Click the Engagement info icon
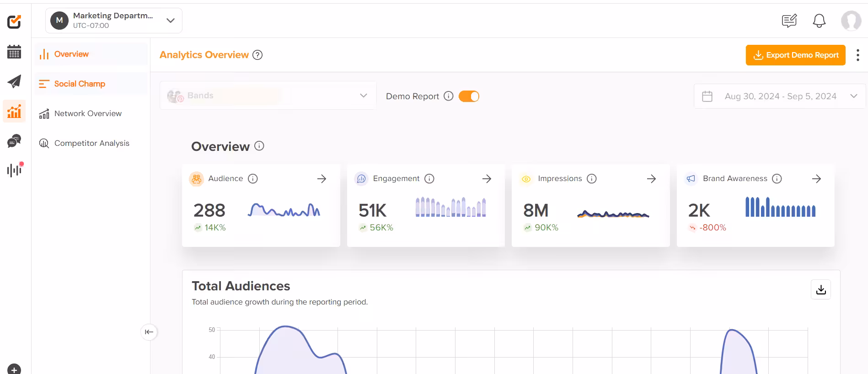Image resolution: width=868 pixels, height=374 pixels. tap(429, 179)
